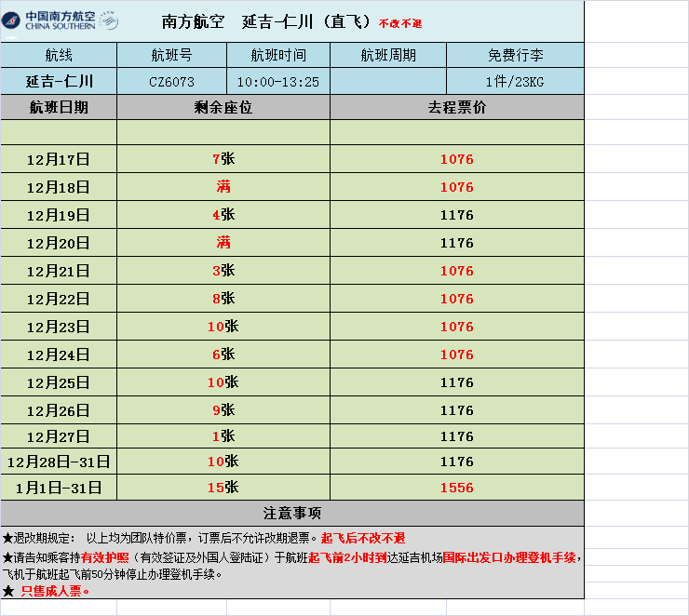Select the 航班时间 header cell
The height and width of the screenshot is (616, 689).
point(278,55)
